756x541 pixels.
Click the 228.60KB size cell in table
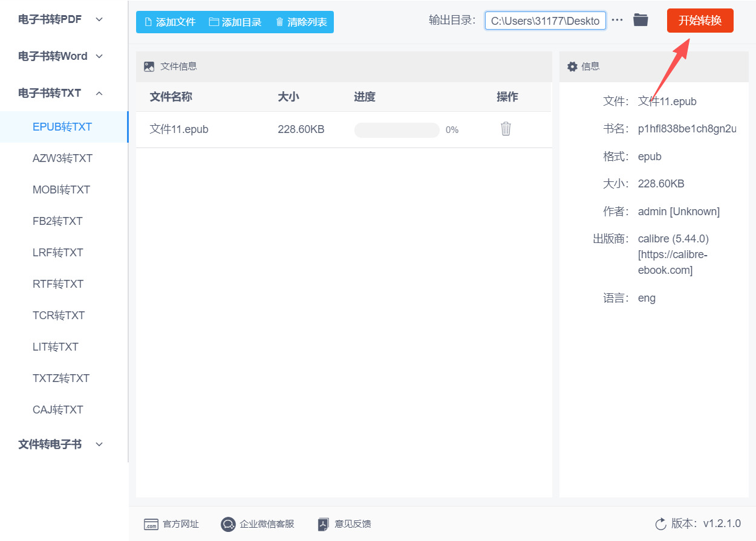pyautogui.click(x=301, y=129)
